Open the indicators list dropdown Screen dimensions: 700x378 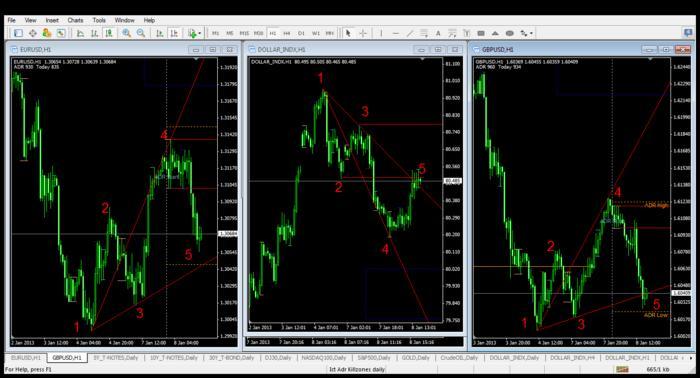pos(194,33)
